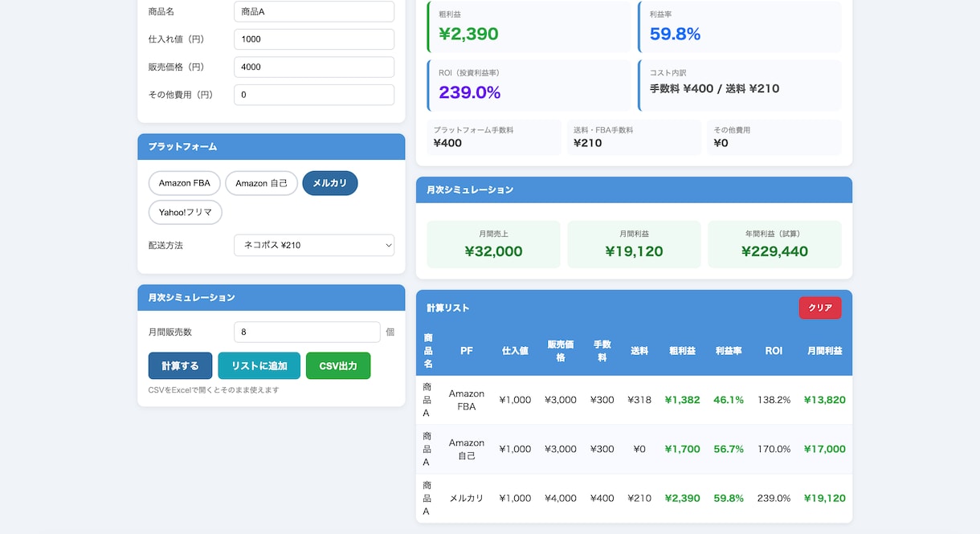This screenshot has height=534, width=980.
Task: Click the その他費用 input field
Action: [314, 95]
